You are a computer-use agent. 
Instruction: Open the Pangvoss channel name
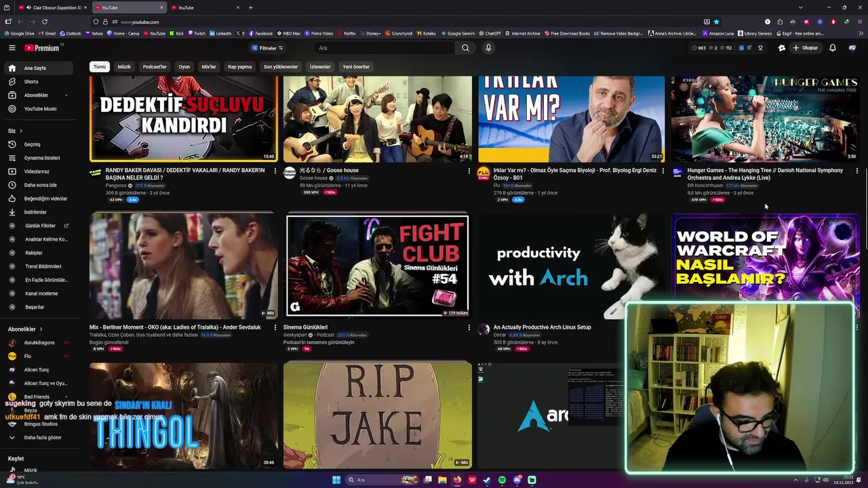(116, 186)
